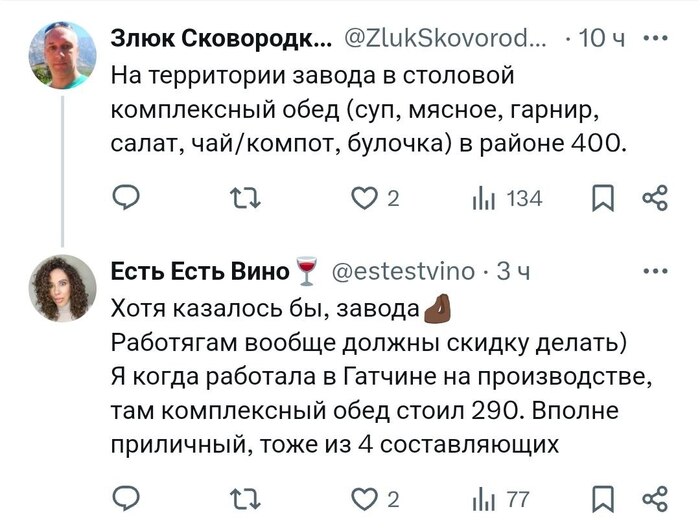Share the estestvino reply tweet
Viewport: 700px width, 531px height.
point(653,497)
